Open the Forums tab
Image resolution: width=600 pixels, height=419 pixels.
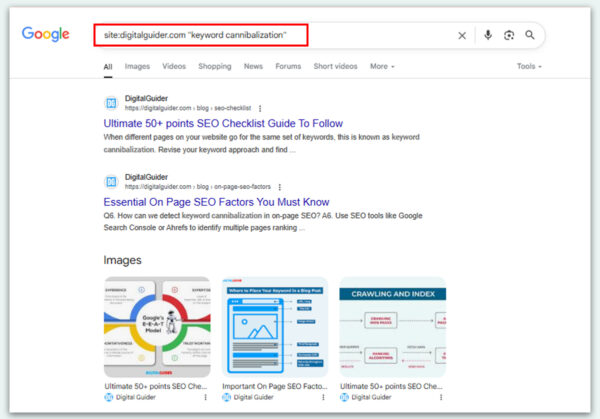[288, 66]
